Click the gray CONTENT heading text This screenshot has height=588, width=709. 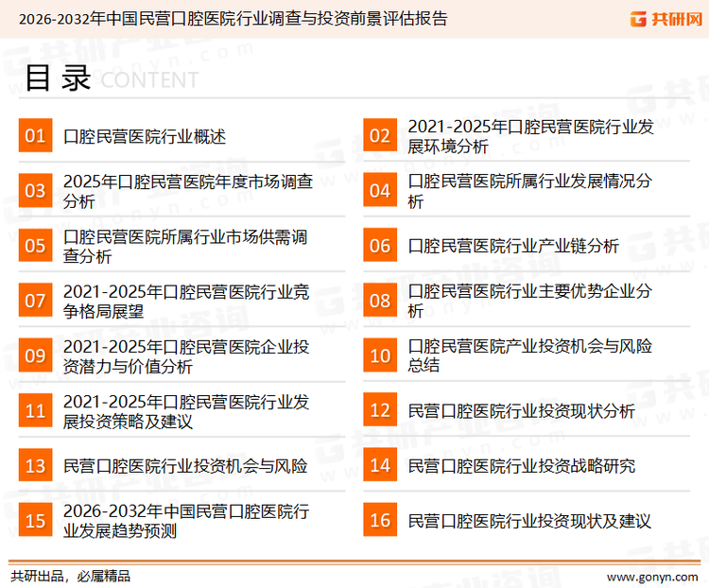click(x=149, y=80)
